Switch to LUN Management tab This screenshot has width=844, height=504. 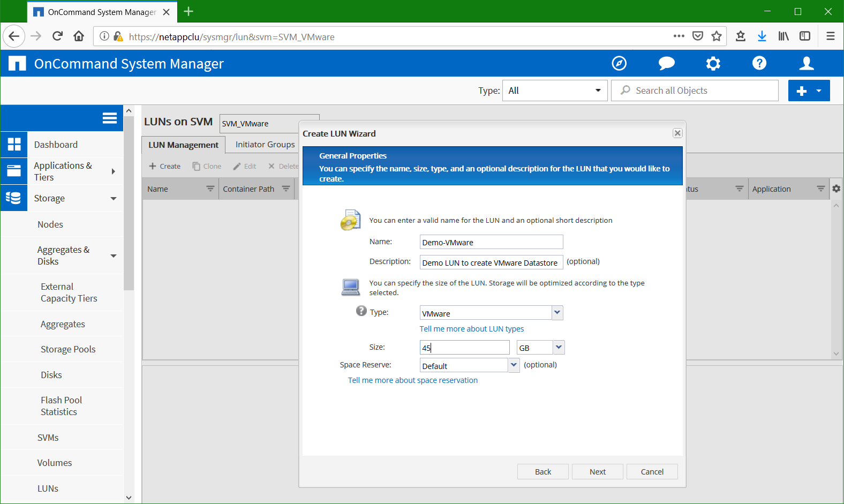coord(183,145)
